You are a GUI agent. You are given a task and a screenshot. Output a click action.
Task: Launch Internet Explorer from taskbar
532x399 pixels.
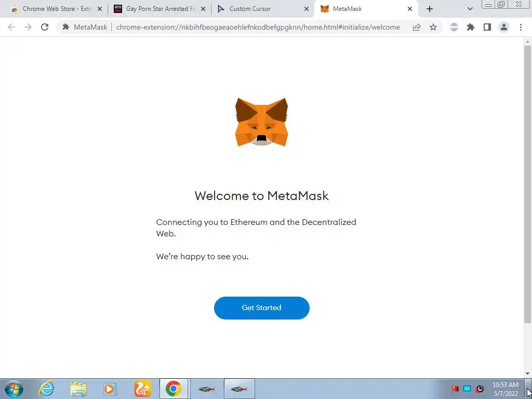click(46, 389)
